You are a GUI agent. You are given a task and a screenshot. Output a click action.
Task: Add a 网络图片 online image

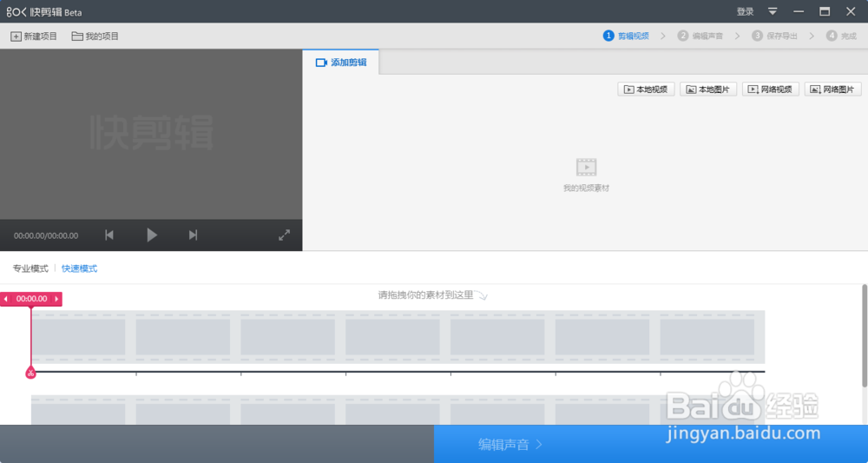pos(832,89)
